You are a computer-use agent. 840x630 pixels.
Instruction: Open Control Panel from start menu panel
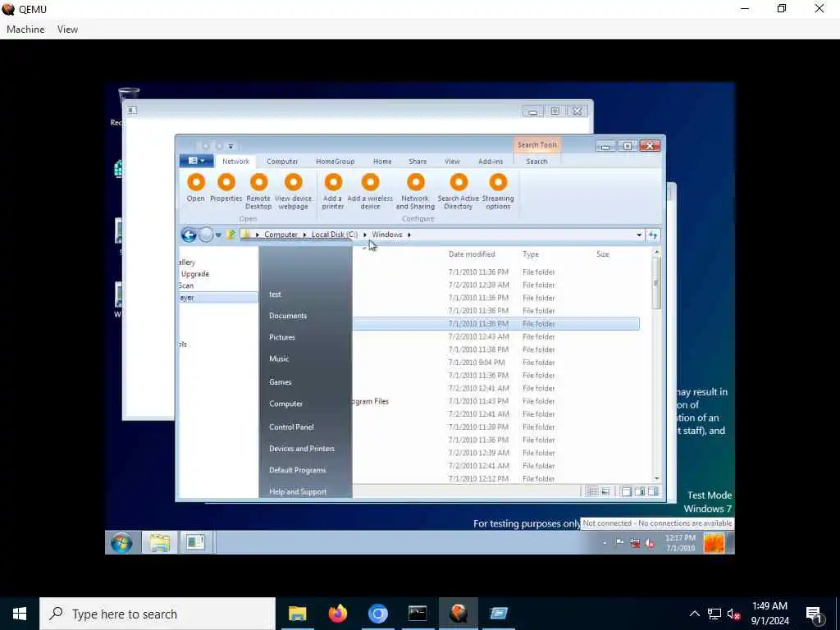click(291, 427)
